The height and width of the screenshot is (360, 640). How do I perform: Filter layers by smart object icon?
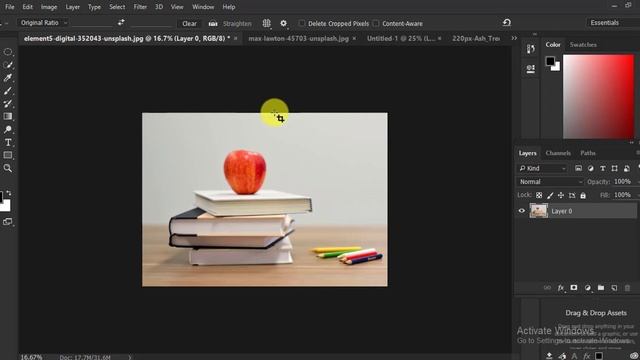[x=627, y=168]
